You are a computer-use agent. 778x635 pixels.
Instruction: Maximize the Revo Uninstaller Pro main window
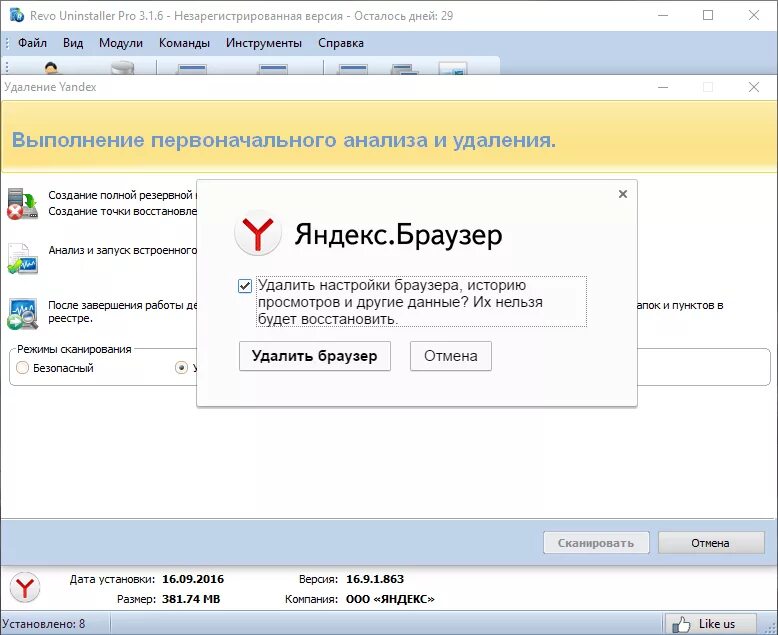[x=708, y=15]
